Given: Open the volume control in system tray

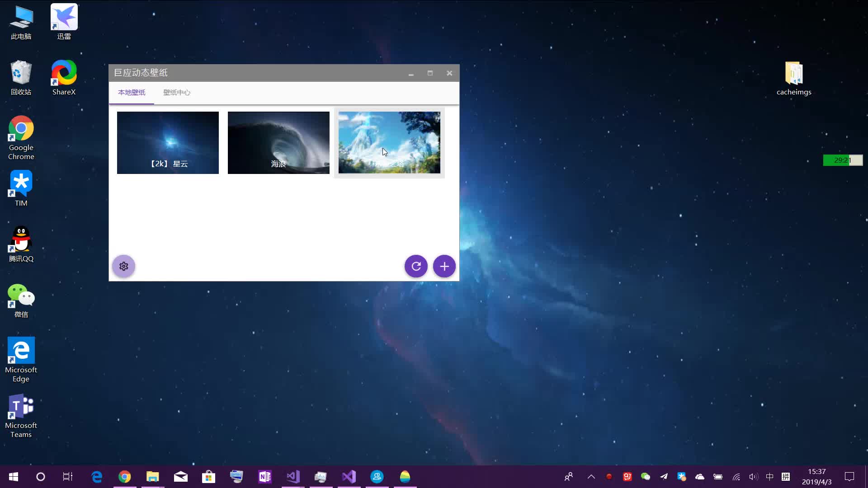Looking at the screenshot, I should tap(753, 477).
